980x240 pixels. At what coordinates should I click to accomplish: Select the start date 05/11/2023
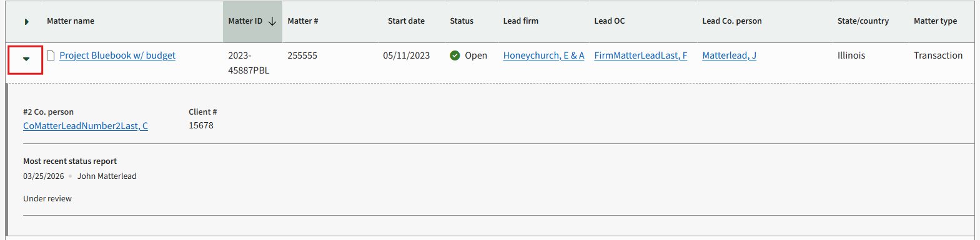[407, 55]
